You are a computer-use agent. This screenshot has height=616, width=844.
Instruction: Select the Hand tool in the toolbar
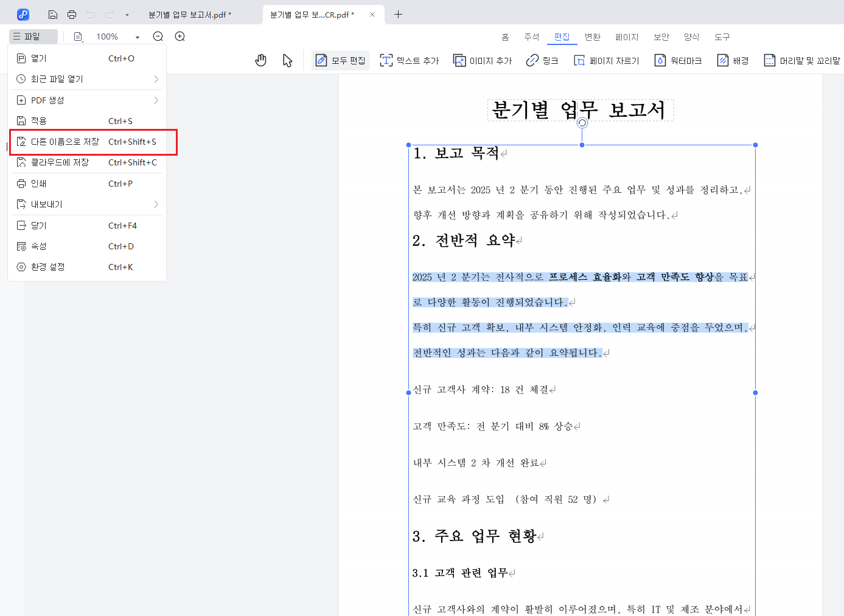point(260,60)
